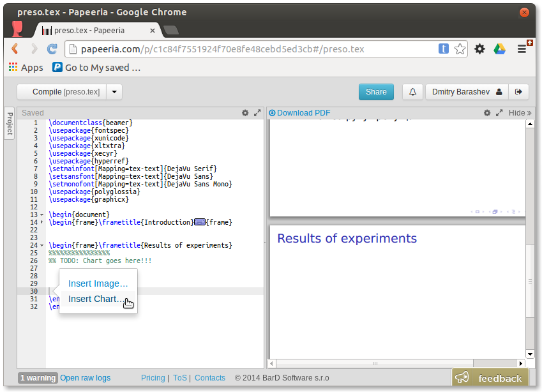
Task: Click line 1 \documentclass{beamer}
Action: (x=91, y=123)
